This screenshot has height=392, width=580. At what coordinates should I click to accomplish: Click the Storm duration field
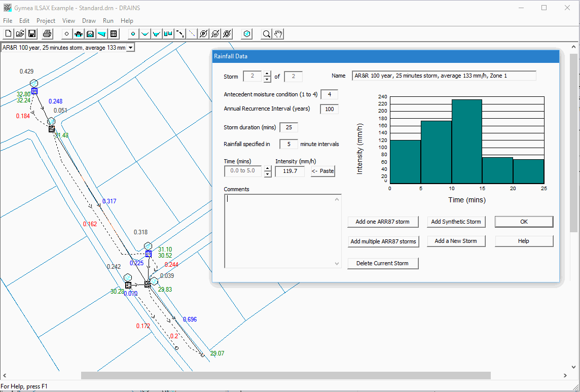coord(288,127)
